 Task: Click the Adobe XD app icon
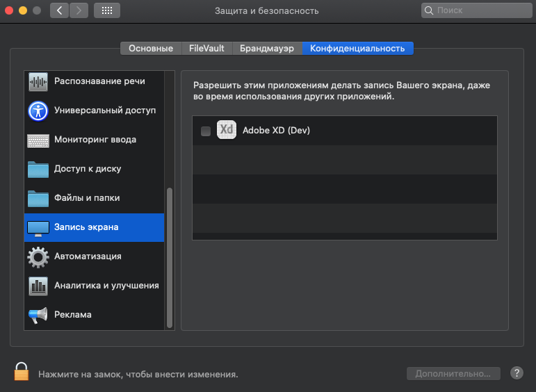coord(227,130)
